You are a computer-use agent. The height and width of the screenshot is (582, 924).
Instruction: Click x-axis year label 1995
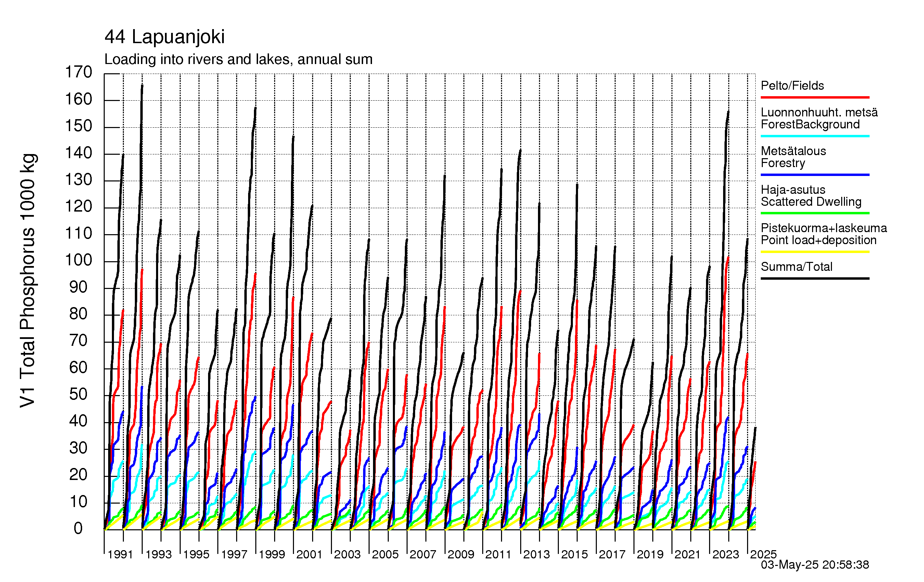(x=196, y=554)
